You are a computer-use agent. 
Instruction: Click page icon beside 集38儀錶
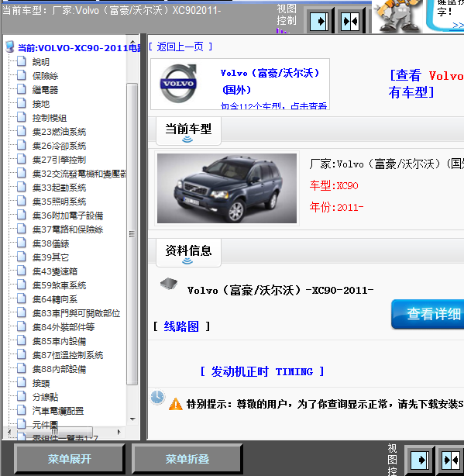22,243
